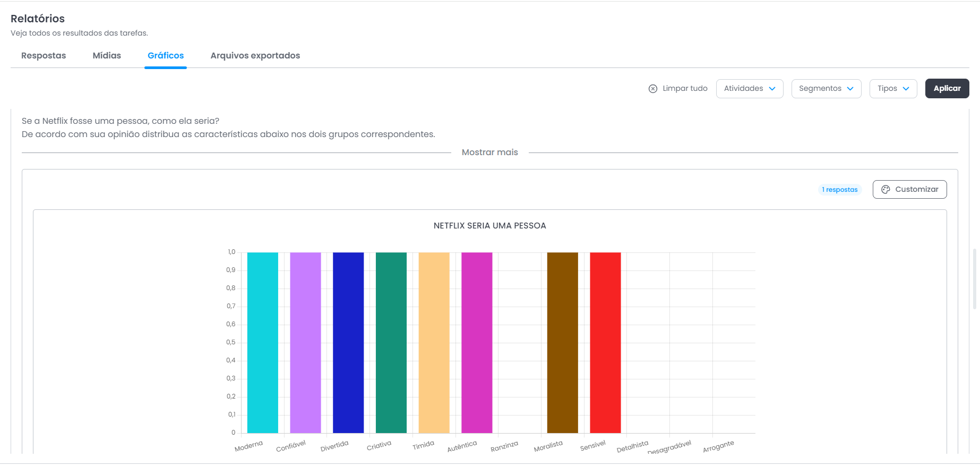Click the Confiável axis label

(x=291, y=446)
